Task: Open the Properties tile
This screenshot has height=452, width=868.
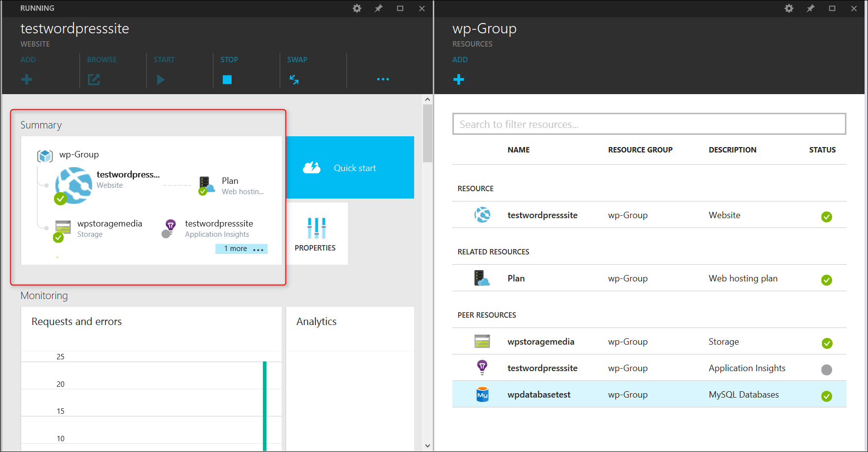Action: (x=316, y=234)
